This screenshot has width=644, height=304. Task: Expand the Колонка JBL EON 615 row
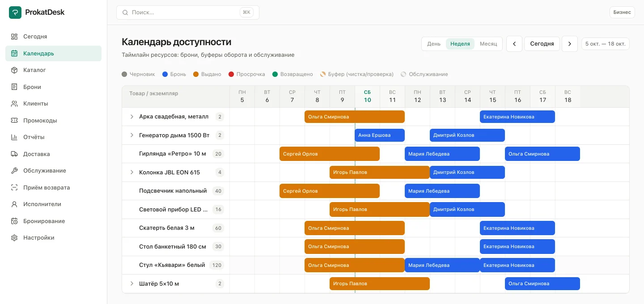(132, 172)
